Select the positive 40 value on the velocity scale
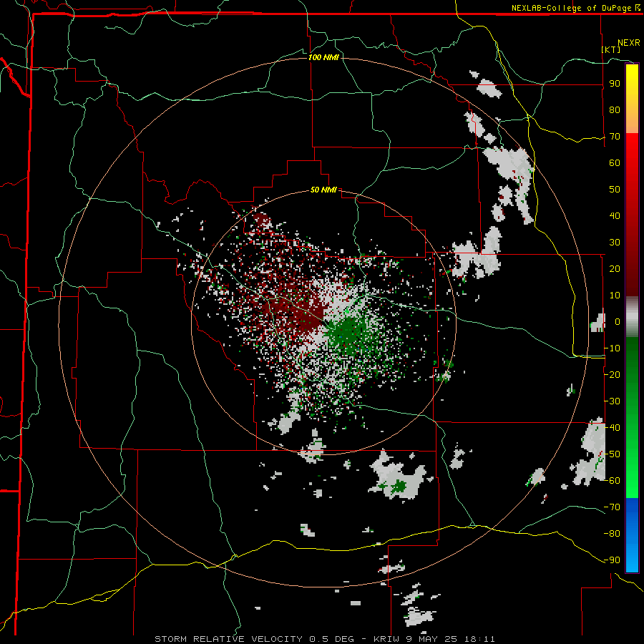644x644 pixels. pos(615,215)
